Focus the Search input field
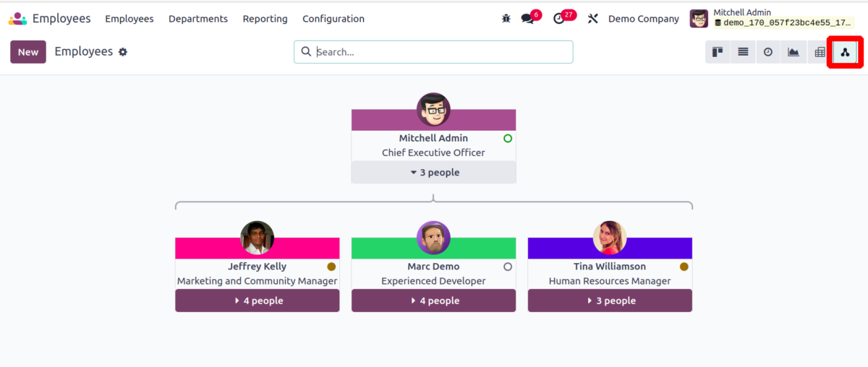The width and height of the screenshot is (868, 367). point(441,52)
